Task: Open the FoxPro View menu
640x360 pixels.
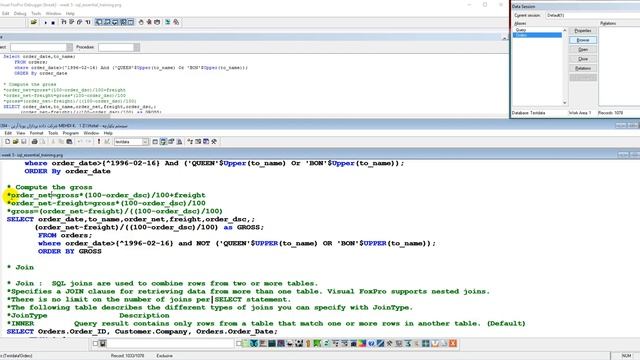Action: tap(20, 133)
